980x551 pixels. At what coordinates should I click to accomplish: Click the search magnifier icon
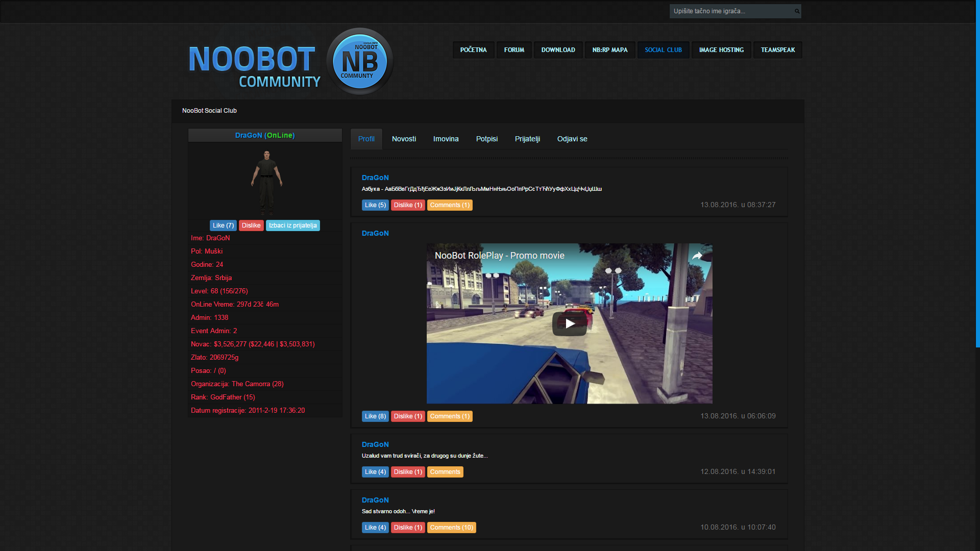click(x=797, y=11)
